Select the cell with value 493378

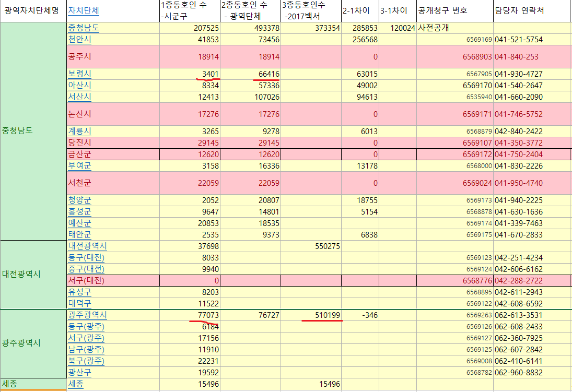click(251, 28)
